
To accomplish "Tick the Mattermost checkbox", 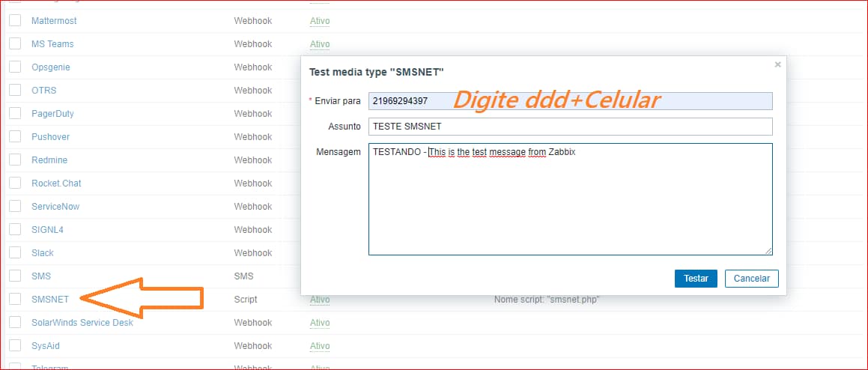I will point(15,21).
